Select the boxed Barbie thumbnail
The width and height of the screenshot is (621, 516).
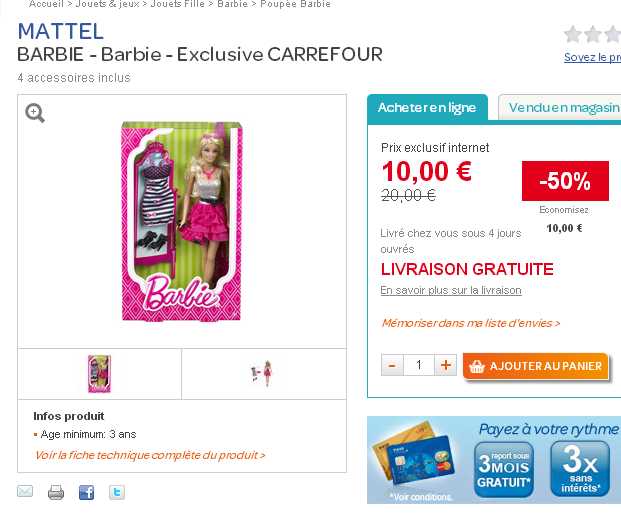point(99,374)
